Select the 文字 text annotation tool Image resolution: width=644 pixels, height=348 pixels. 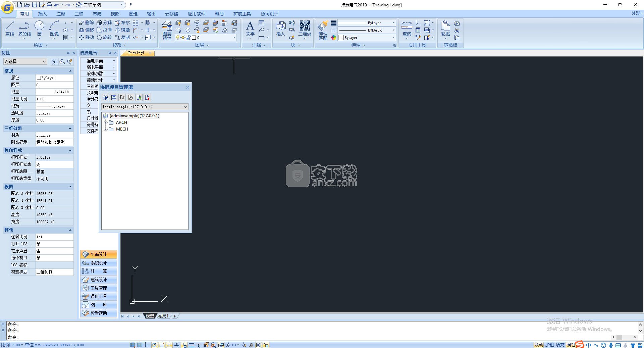(x=250, y=29)
